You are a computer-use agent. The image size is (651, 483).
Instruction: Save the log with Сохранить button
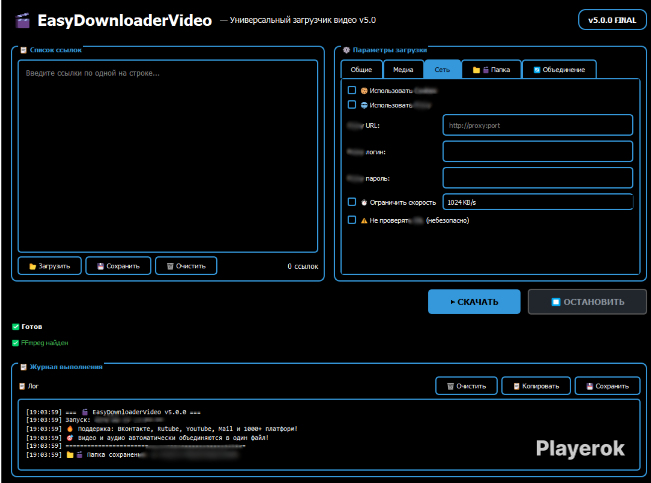point(607,386)
